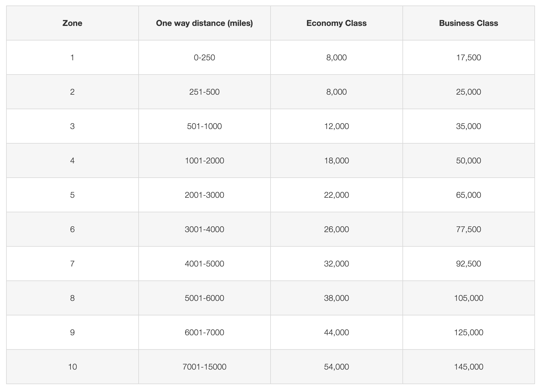
Task: Click the Zone column header
Action: tap(72, 23)
